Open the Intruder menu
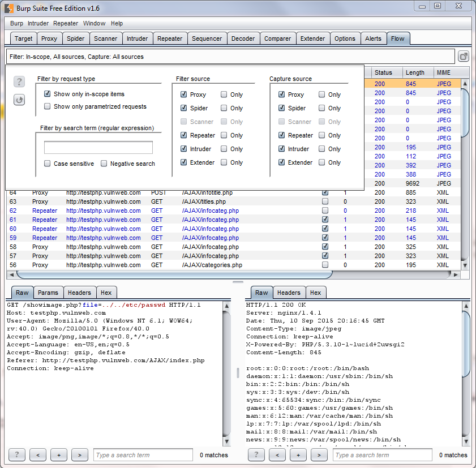Viewport: 476px width, 468px height. click(x=38, y=23)
